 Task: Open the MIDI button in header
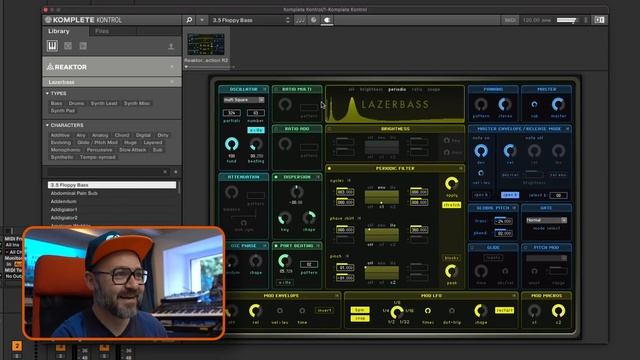pyautogui.click(x=510, y=20)
